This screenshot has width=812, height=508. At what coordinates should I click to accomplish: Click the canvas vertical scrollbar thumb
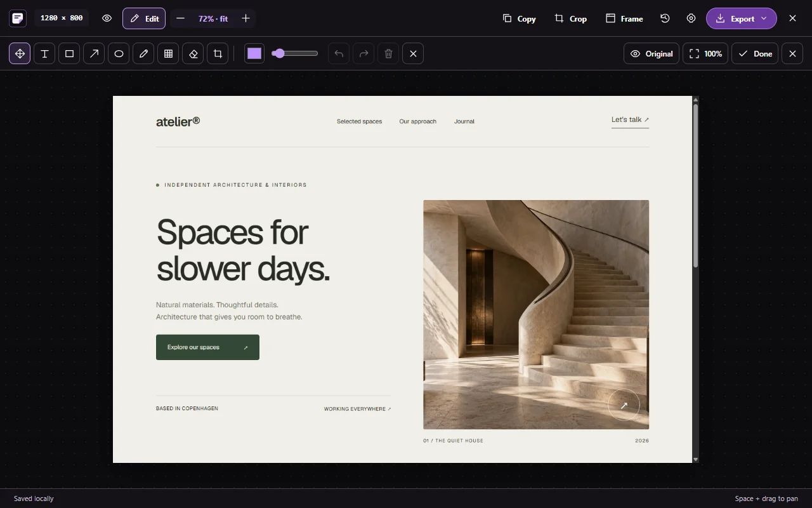(695, 185)
